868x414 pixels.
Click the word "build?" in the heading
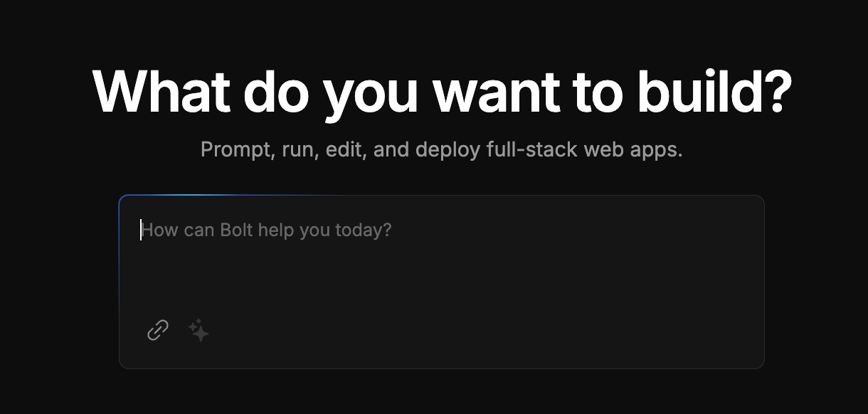pyautogui.click(x=714, y=92)
